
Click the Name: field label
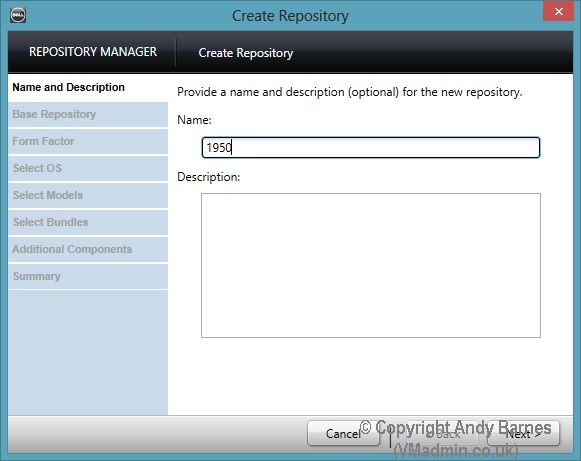click(x=194, y=120)
